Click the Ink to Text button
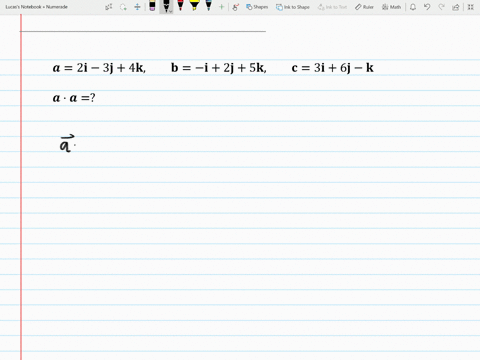 click(x=332, y=7)
